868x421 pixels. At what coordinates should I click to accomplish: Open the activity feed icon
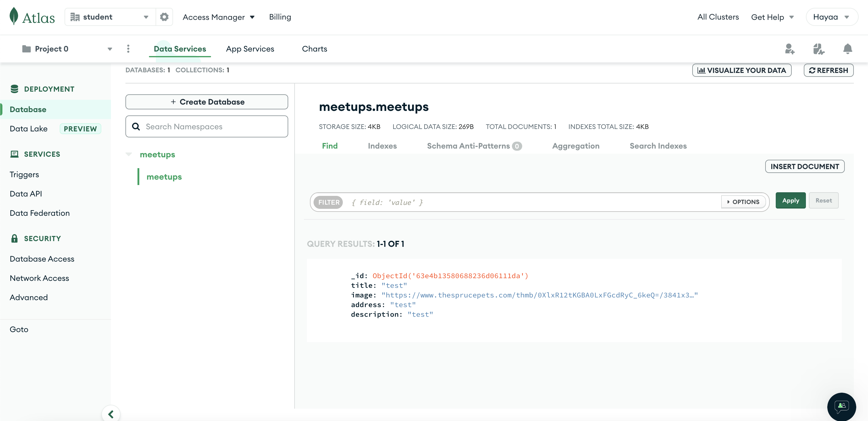pos(819,49)
